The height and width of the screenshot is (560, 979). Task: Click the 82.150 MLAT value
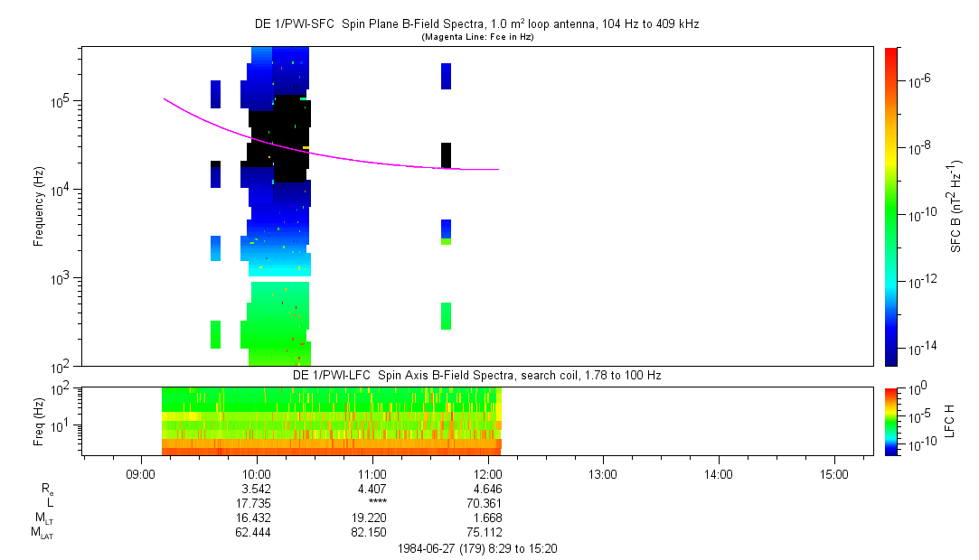click(x=372, y=532)
